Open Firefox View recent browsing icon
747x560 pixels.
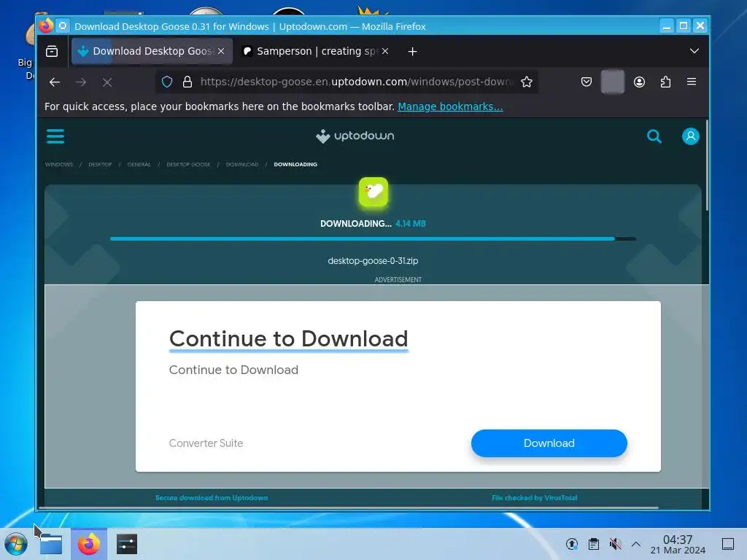[52, 52]
